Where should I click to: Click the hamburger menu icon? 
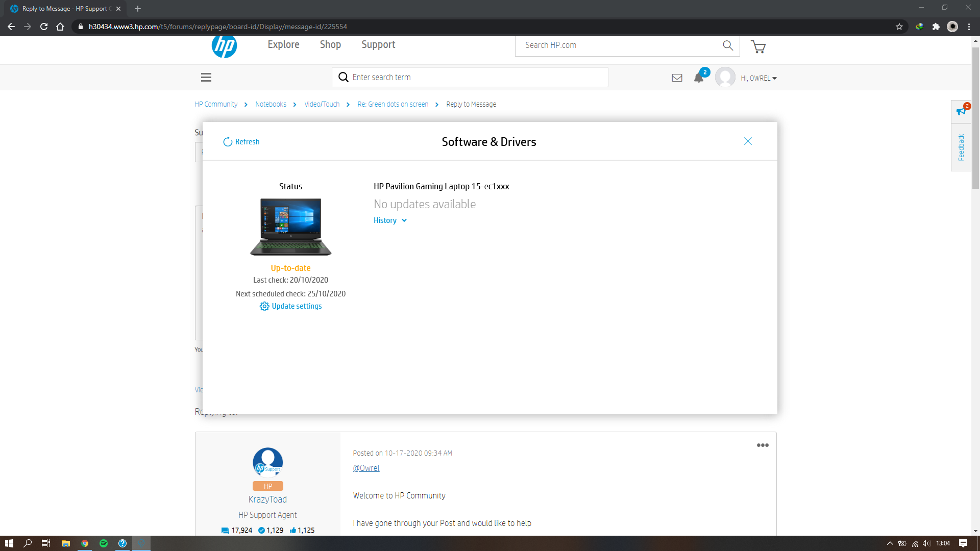[x=206, y=78]
